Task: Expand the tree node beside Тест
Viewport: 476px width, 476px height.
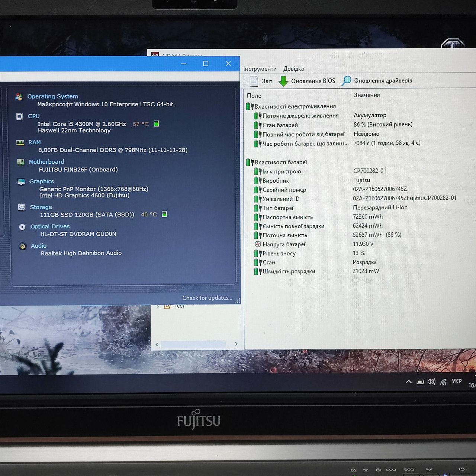Action: click(x=158, y=306)
